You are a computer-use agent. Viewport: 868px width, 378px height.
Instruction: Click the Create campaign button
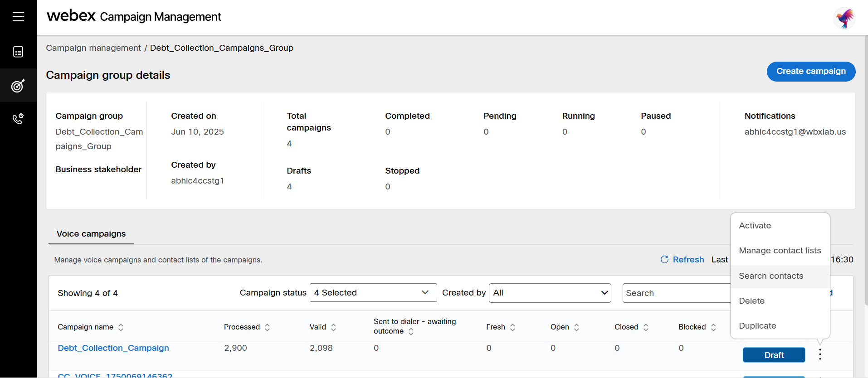point(810,72)
